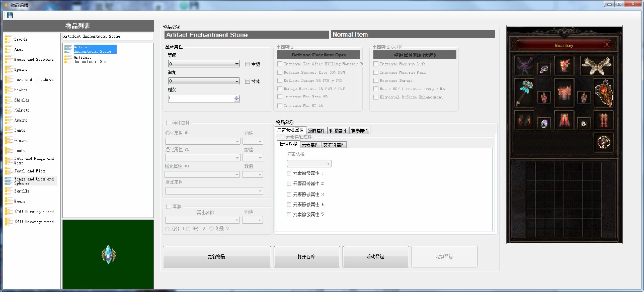Open the item level dropdown
The height and width of the screenshot is (292, 644).
[204, 64]
